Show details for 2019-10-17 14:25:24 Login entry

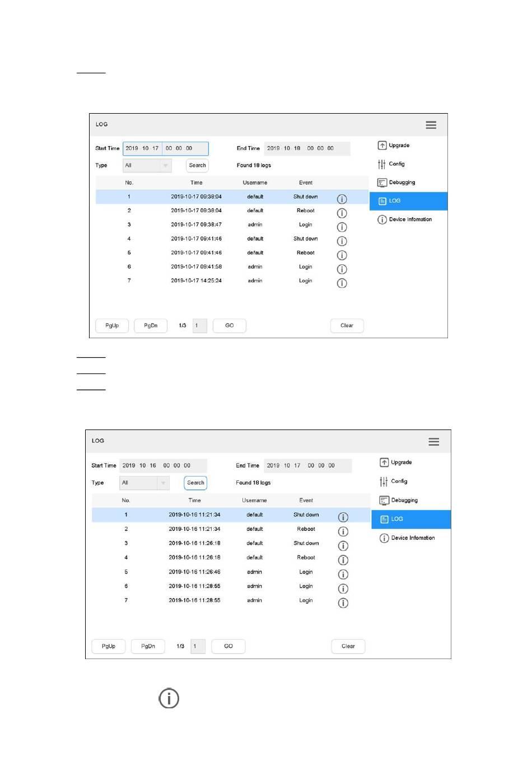pyautogui.click(x=342, y=283)
